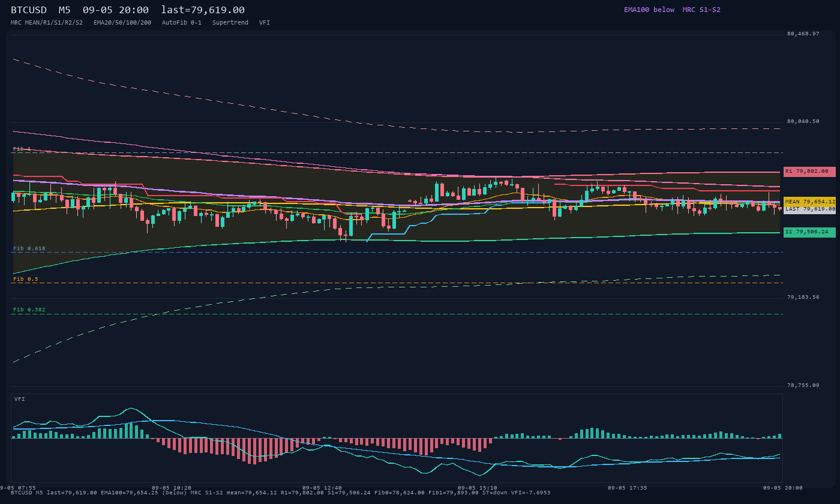
Task: Select the 09-05 15:10 time axis label
Action: click(x=478, y=488)
